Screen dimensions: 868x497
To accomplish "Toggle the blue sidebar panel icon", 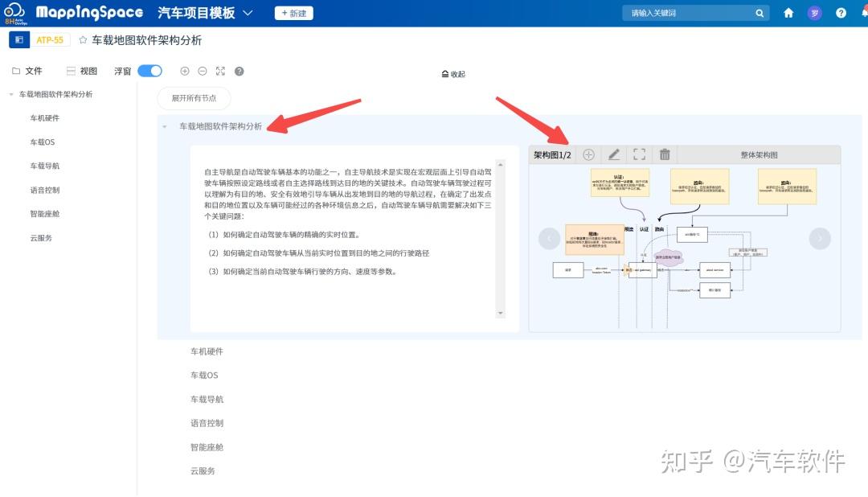I will click(x=19, y=40).
